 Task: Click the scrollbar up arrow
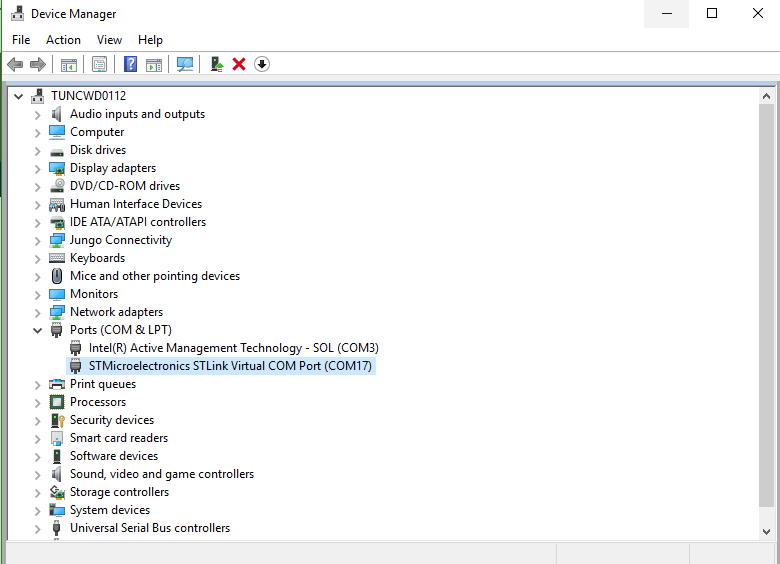point(766,96)
